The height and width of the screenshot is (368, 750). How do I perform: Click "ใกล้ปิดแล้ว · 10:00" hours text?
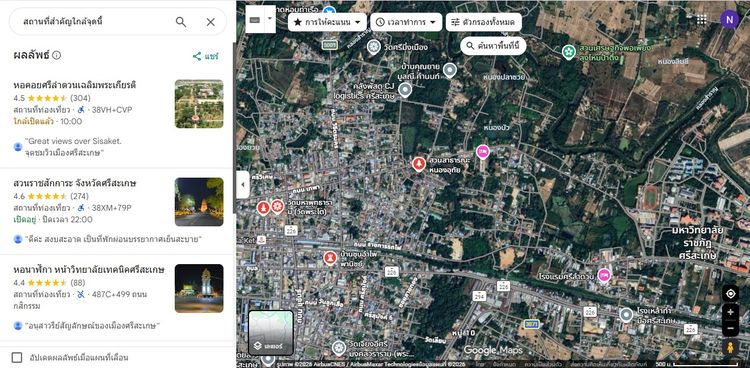click(x=48, y=122)
